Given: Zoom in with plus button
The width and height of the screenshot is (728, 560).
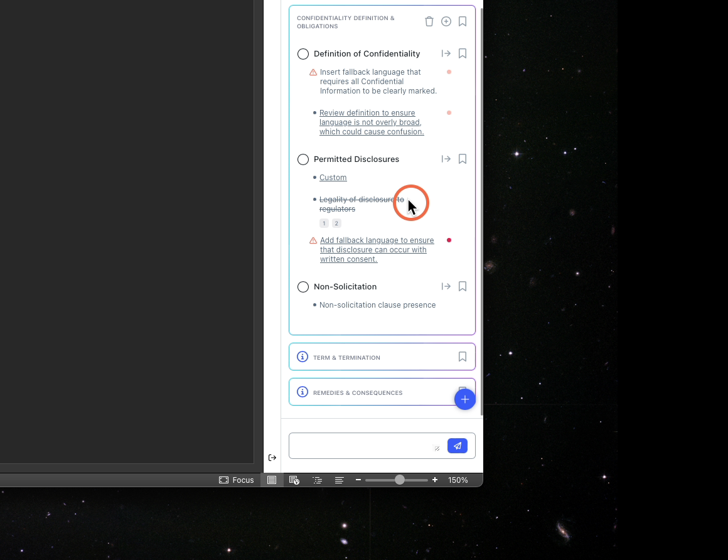Looking at the screenshot, I should [434, 480].
